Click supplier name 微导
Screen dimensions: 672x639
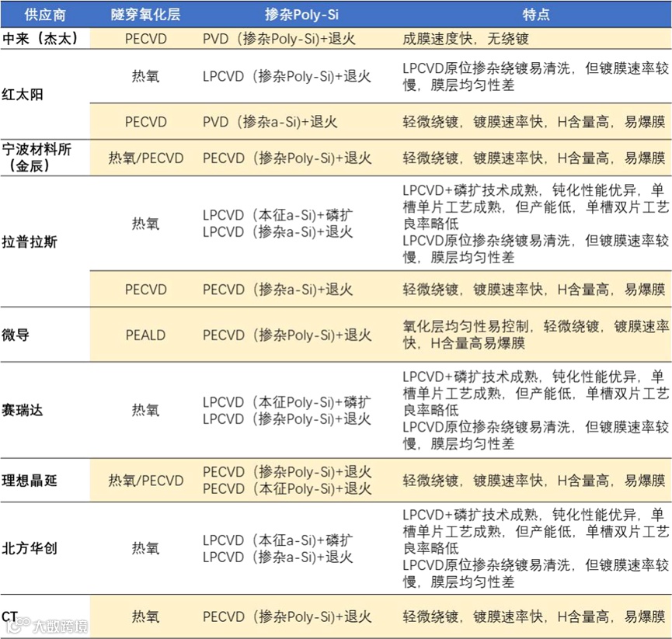point(16,335)
